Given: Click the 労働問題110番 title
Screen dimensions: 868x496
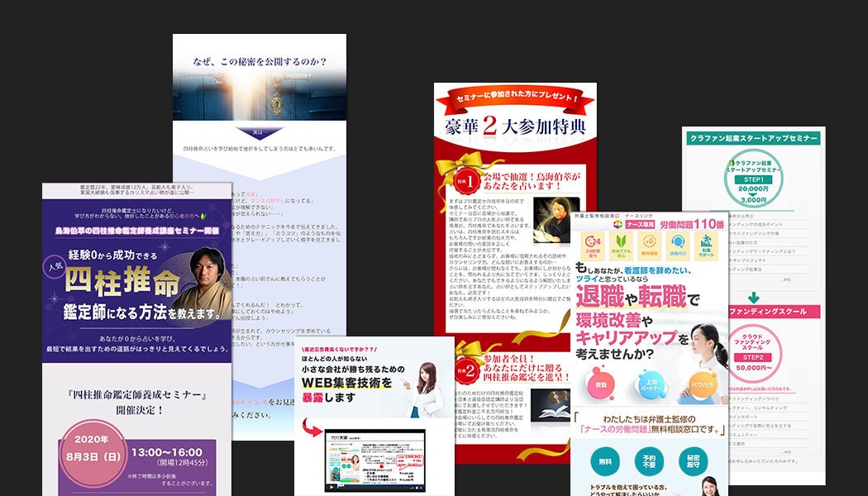Looking at the screenshot, I should point(692,224).
